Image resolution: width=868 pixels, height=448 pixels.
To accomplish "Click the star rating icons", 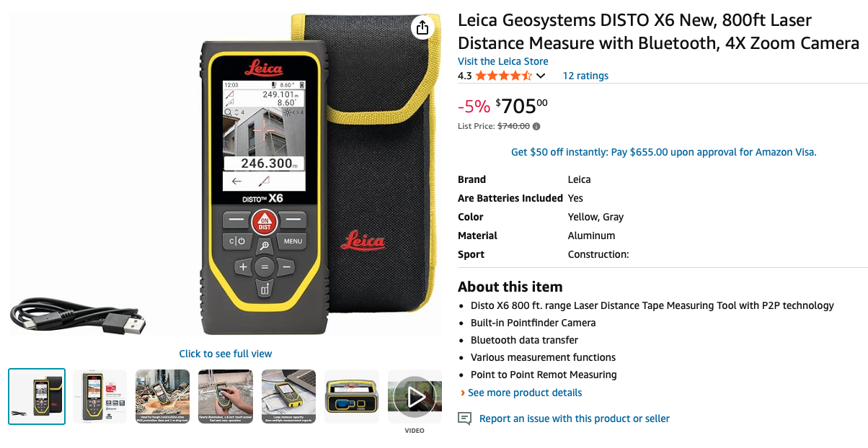I will pos(503,76).
